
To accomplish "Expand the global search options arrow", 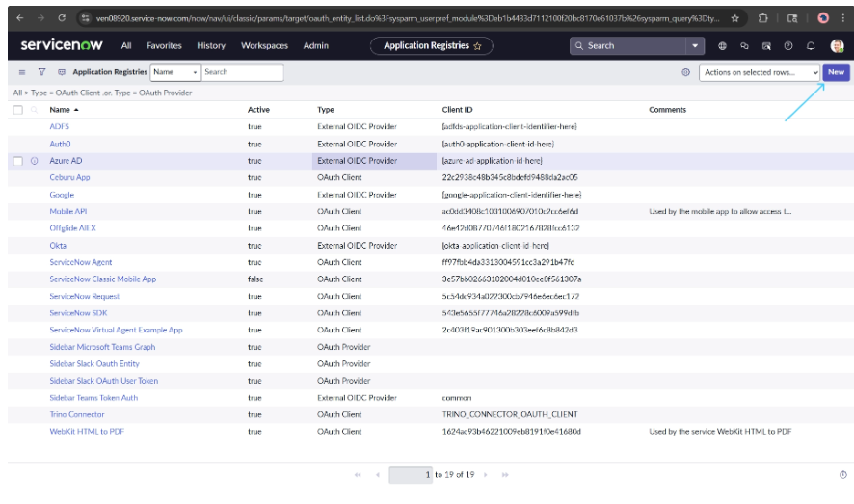I will tap(695, 46).
